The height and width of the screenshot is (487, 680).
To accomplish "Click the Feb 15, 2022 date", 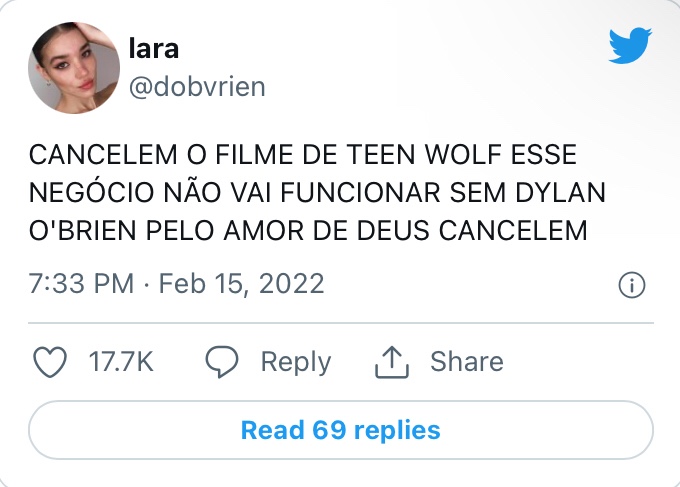I will click(240, 284).
